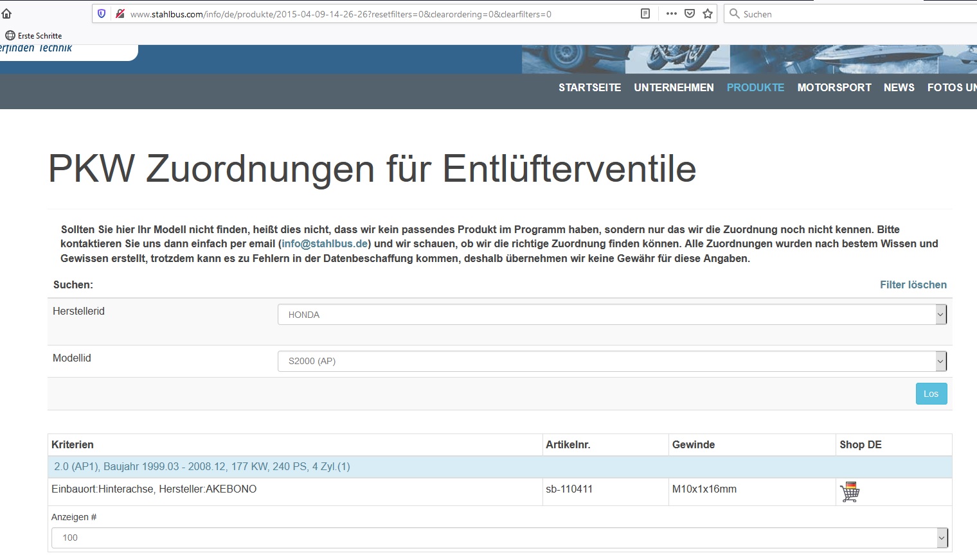Click the Filter löschen link

tap(913, 284)
